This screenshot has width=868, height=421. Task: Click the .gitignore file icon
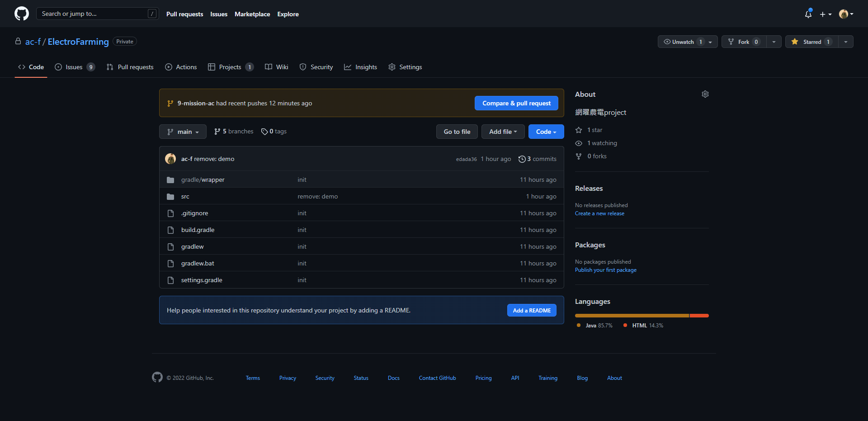170,213
